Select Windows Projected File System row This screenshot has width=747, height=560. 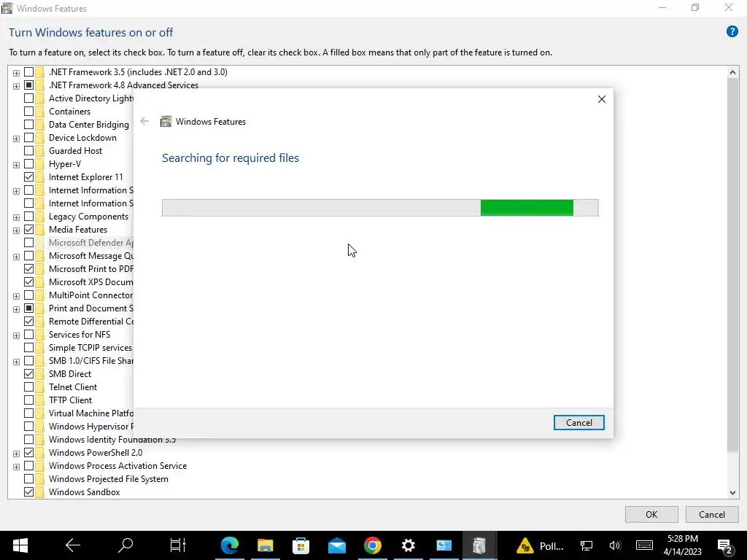[x=108, y=479]
